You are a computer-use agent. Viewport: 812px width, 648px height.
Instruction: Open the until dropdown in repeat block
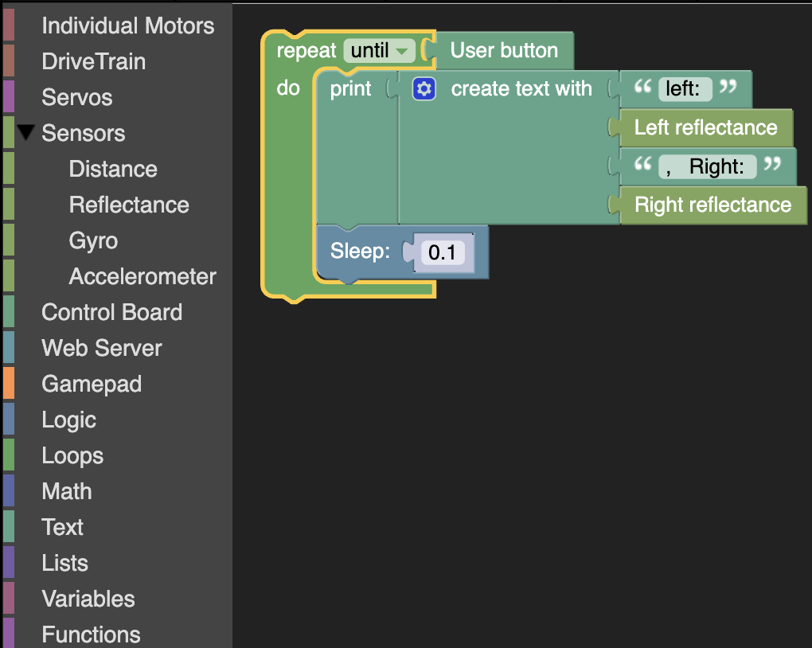380,51
